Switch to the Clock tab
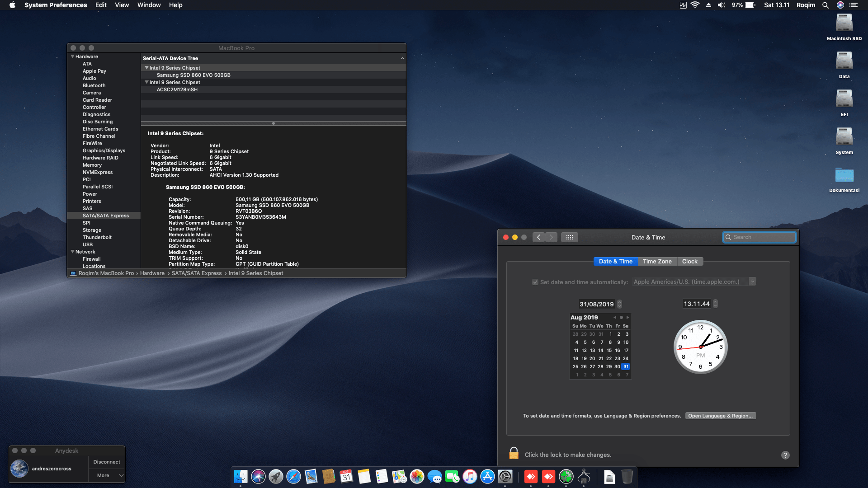The width and height of the screenshot is (868, 488). [x=690, y=261]
